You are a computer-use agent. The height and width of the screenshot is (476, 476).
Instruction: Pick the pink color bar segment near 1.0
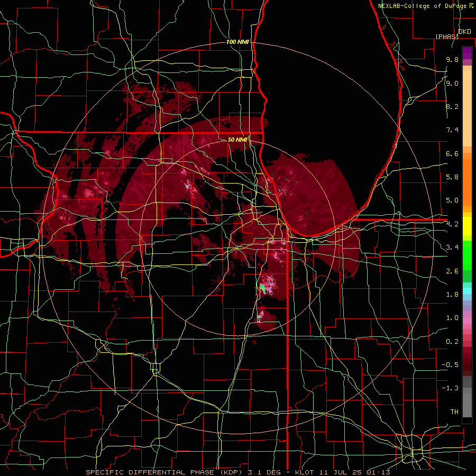point(467,321)
